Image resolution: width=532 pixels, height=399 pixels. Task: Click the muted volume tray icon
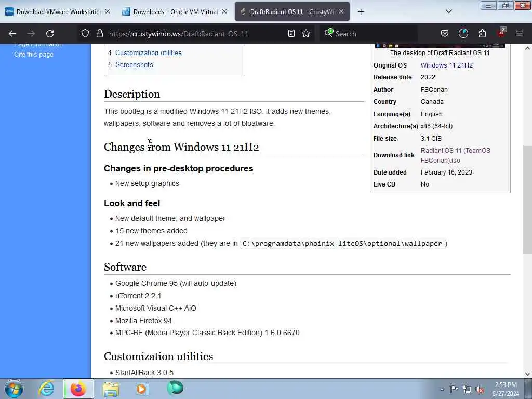[x=480, y=390]
